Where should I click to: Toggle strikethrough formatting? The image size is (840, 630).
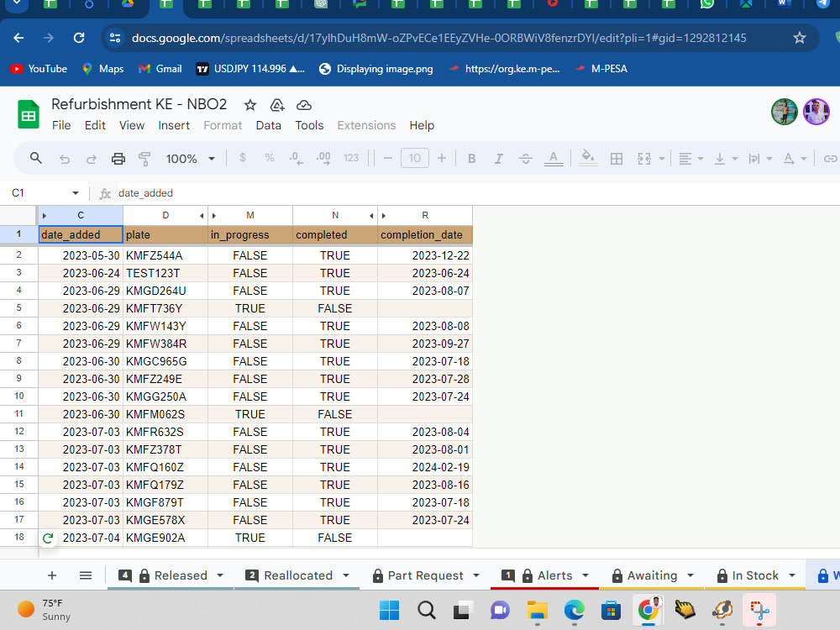coord(526,159)
